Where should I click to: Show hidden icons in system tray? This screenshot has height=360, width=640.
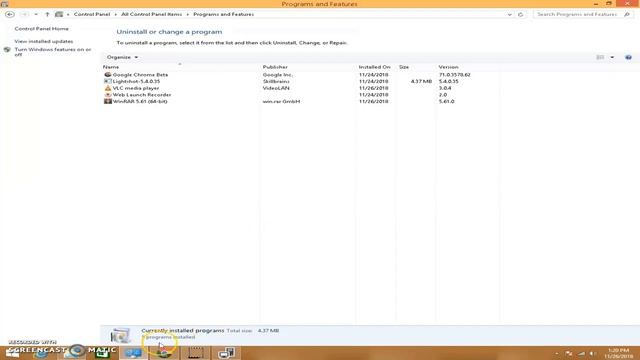[557, 353]
